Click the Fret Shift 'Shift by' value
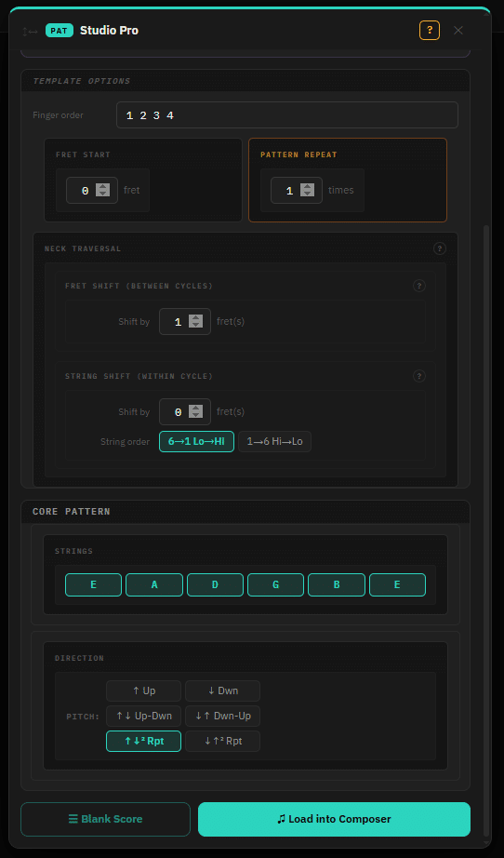The height and width of the screenshot is (858, 504). point(185,321)
